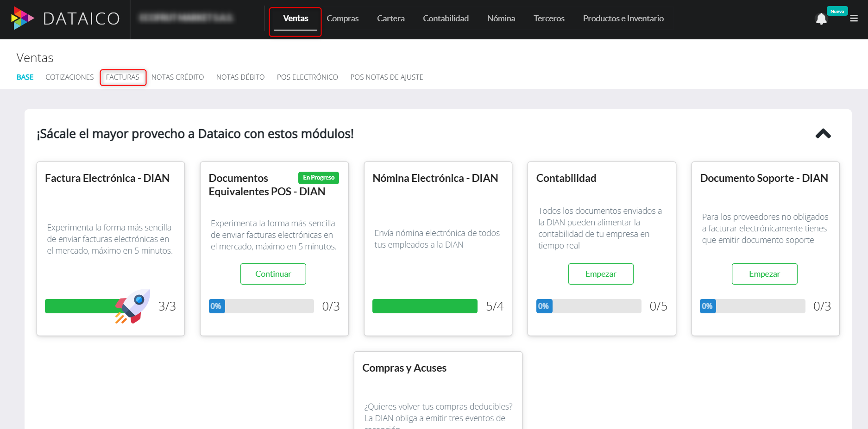Open the Cartera menu
868x429 pixels.
[391, 19]
